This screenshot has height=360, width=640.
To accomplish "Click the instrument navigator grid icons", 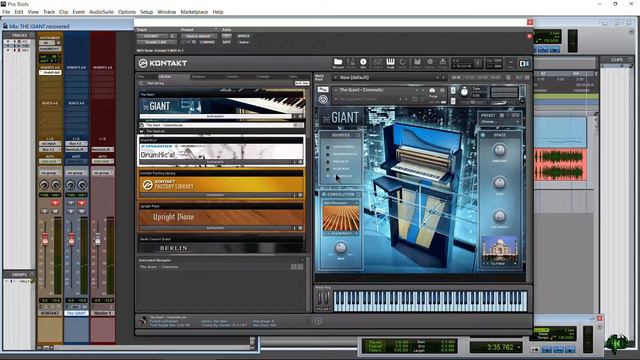I will [297, 267].
